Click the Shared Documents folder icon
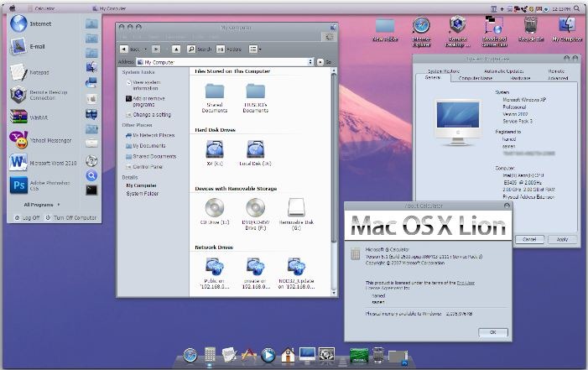This screenshot has height=370, width=588. pyautogui.click(x=215, y=91)
